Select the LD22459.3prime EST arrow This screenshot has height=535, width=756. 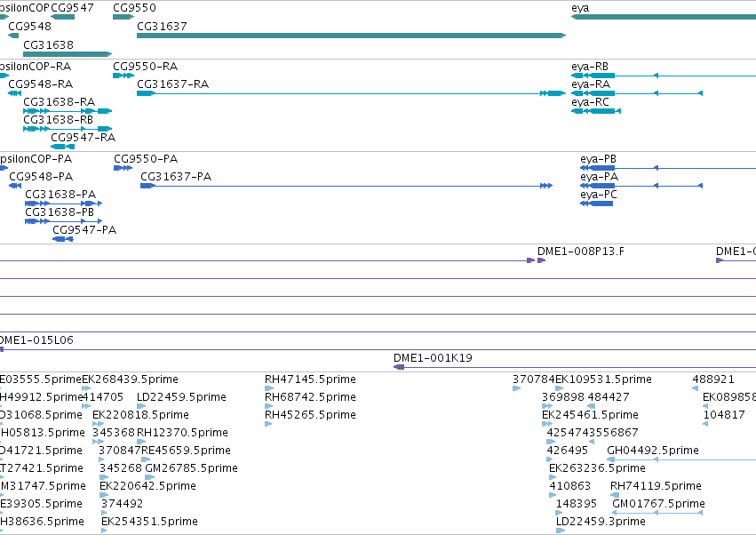(561, 531)
